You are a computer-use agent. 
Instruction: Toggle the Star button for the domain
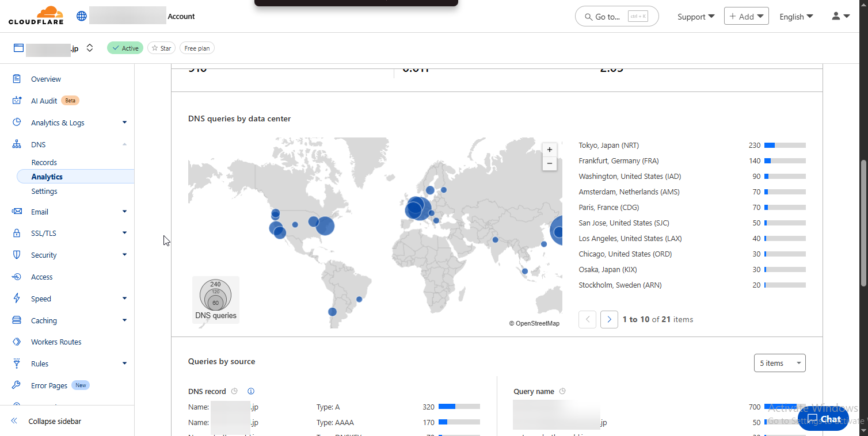click(x=161, y=48)
